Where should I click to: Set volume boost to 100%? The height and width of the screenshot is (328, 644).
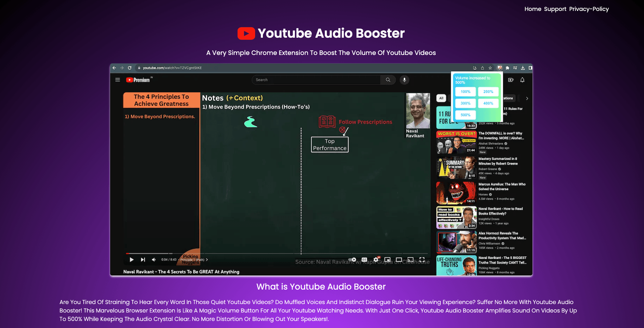(x=465, y=92)
